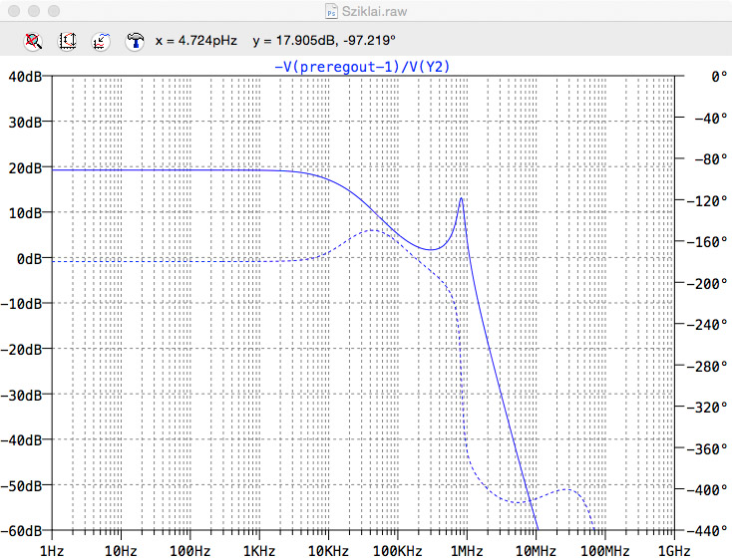This screenshot has width=732, height=560.
Task: Click the -60dB left axis label
Action: coord(22,531)
